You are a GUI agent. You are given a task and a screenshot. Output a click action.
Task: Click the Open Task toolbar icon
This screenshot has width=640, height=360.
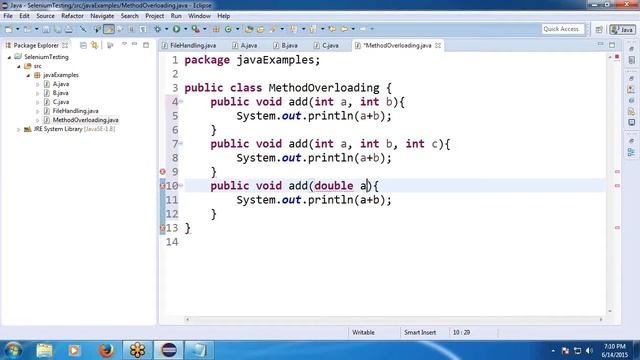click(x=260, y=29)
